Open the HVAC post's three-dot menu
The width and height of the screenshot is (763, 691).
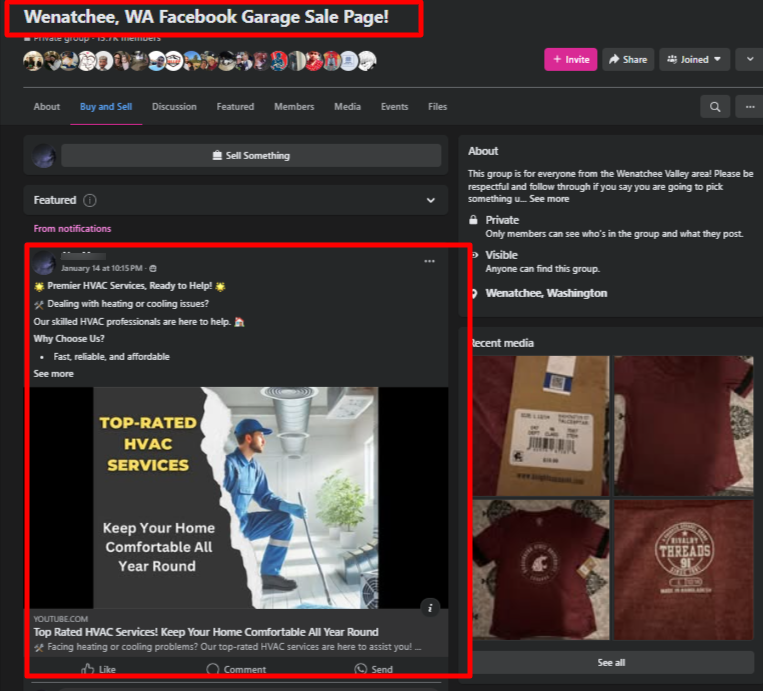coord(429,261)
